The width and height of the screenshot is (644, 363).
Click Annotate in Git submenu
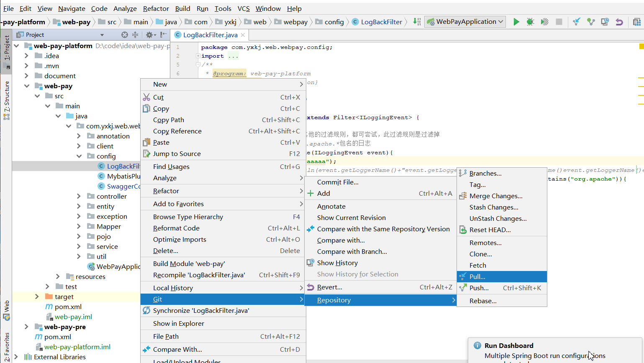click(x=380, y=206)
